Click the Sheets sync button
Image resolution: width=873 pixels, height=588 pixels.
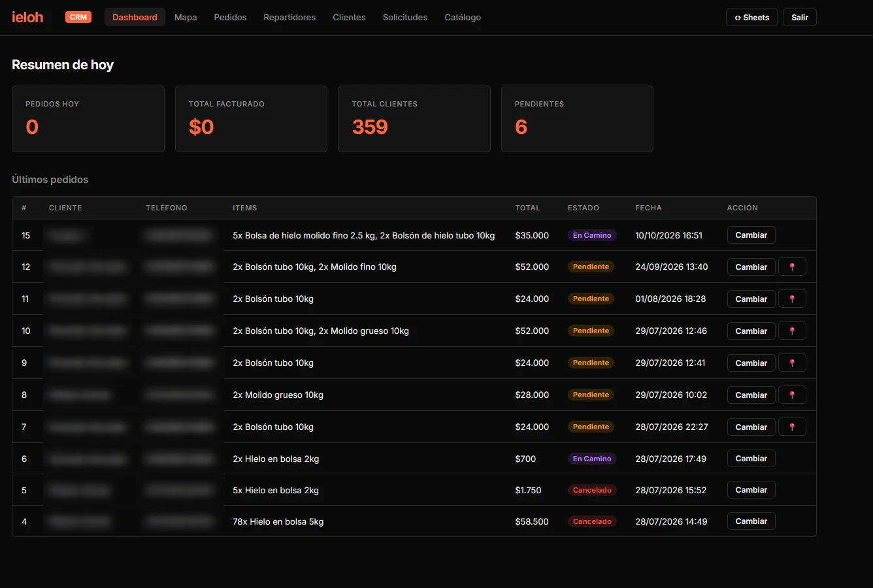coord(751,17)
